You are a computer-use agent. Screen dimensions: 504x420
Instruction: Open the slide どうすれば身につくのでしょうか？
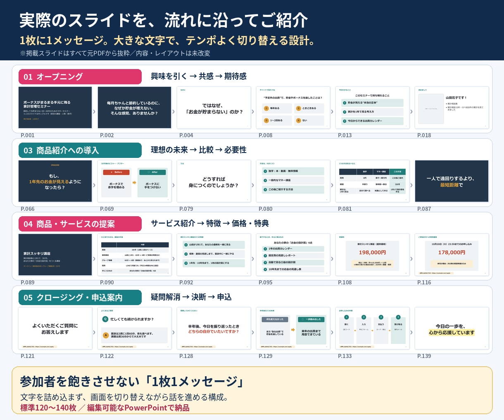tap(214, 181)
